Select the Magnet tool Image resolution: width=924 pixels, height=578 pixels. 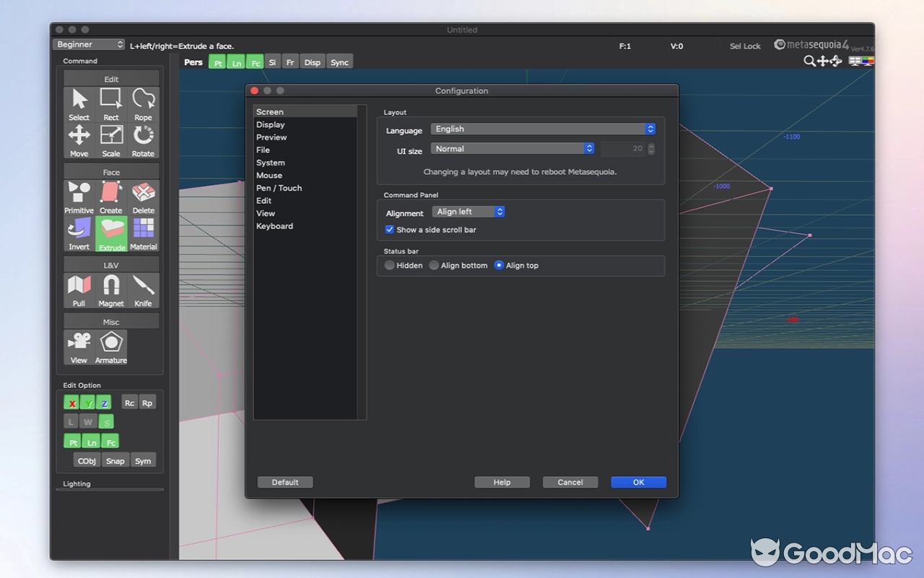[111, 289]
